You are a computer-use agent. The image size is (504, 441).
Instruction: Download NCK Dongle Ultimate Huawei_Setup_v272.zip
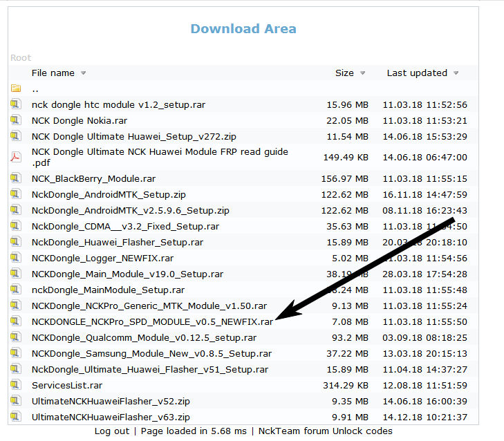pos(133,137)
